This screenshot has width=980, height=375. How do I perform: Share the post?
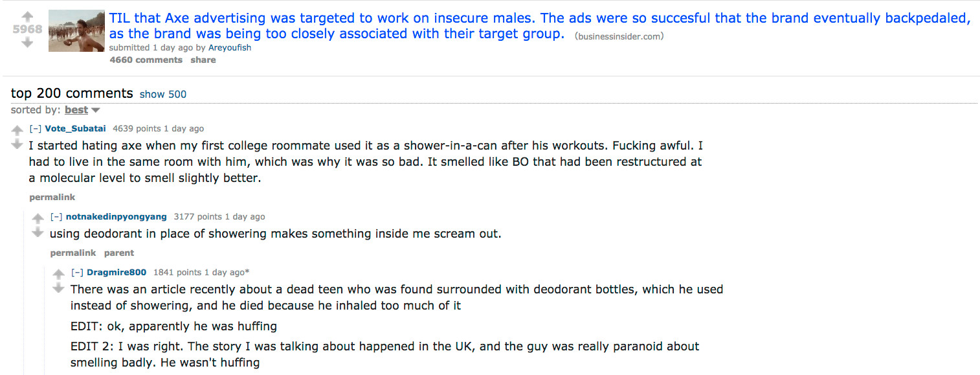203,60
